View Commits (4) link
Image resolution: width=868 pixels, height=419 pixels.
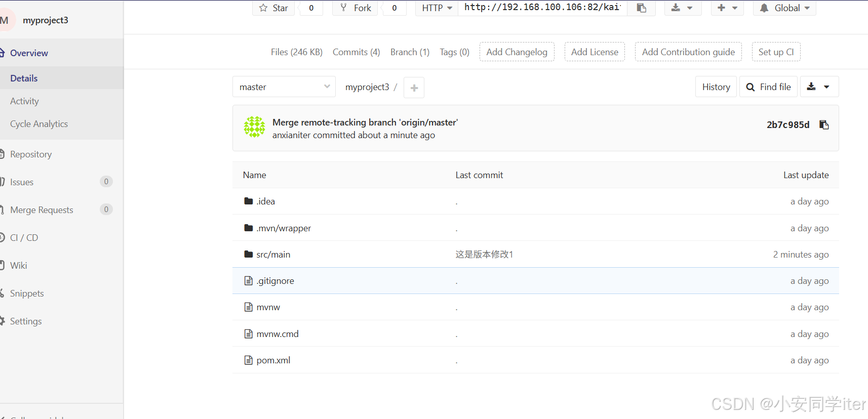pyautogui.click(x=357, y=52)
